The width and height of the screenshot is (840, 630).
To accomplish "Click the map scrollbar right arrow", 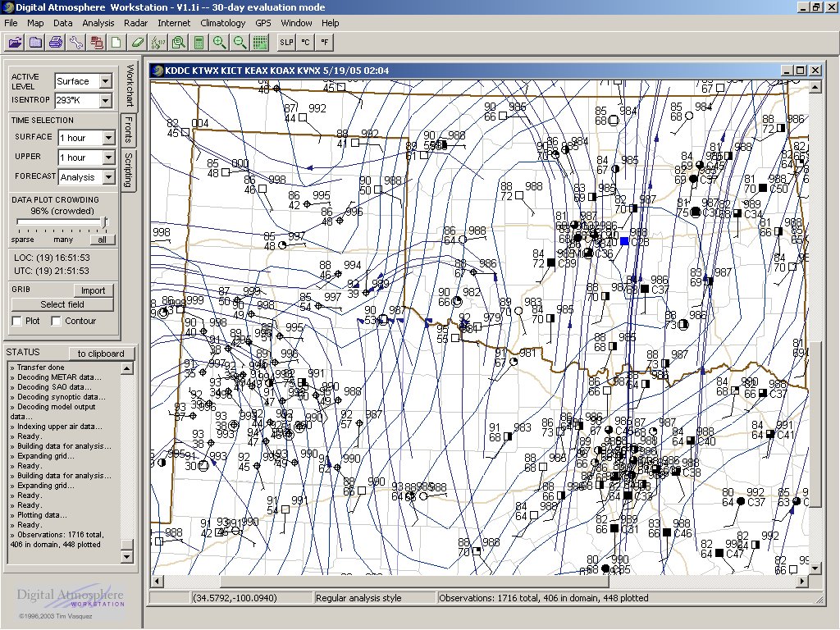I will (802, 581).
